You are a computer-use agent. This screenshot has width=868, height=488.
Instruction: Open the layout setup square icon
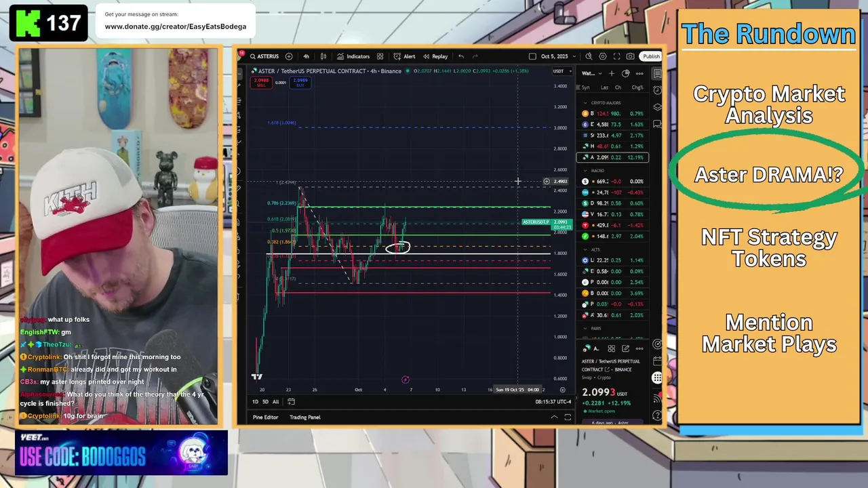point(532,56)
